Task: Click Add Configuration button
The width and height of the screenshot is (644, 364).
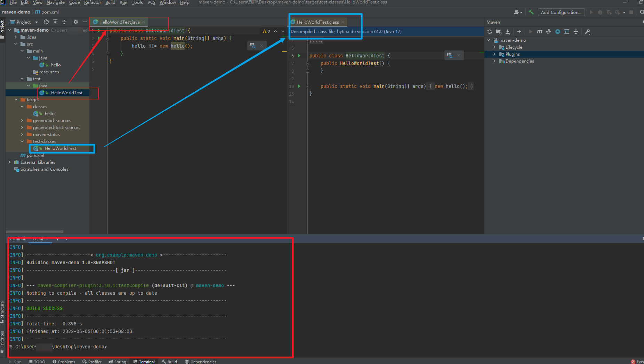Action: (x=561, y=12)
